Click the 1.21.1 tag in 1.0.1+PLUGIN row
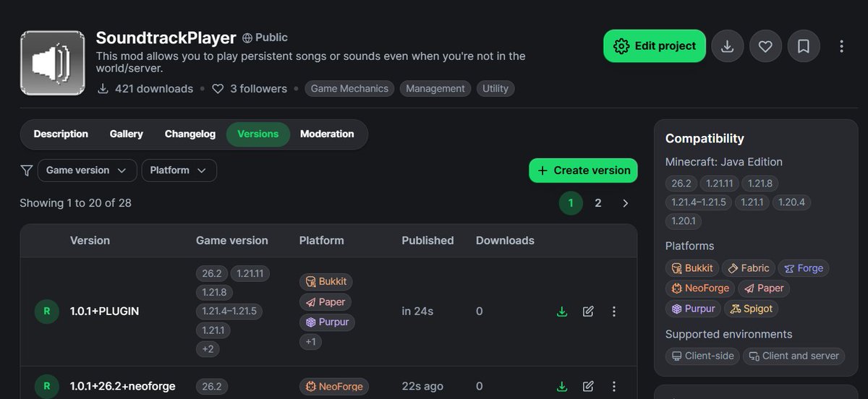 pyautogui.click(x=212, y=330)
